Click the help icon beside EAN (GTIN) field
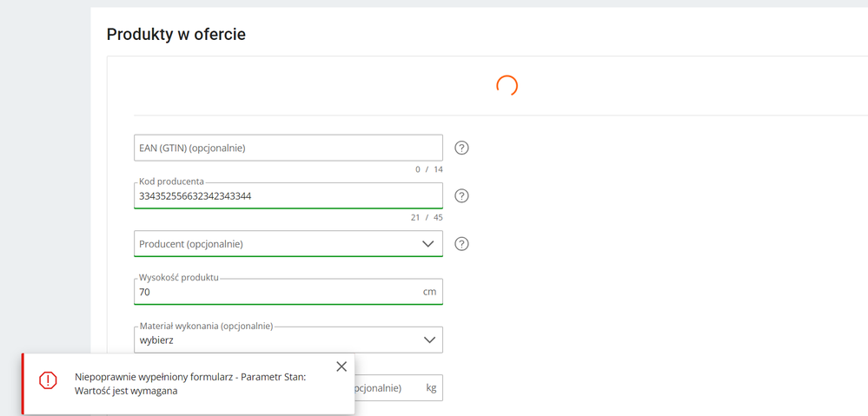 click(461, 148)
